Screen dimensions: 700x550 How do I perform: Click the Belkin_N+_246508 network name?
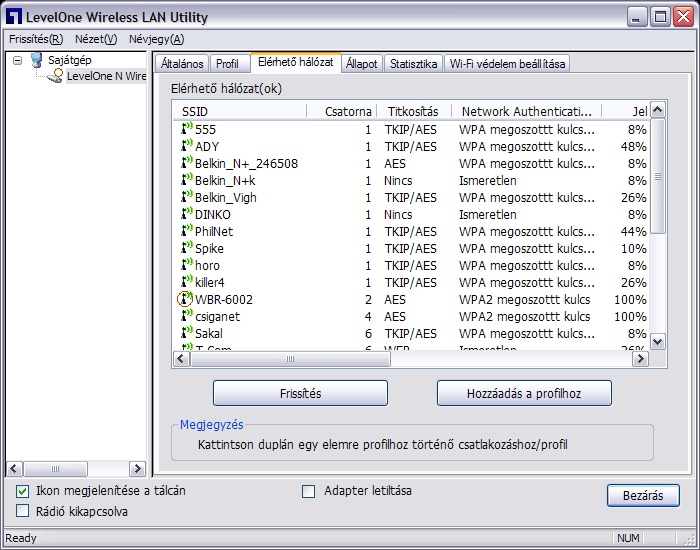pos(246,163)
